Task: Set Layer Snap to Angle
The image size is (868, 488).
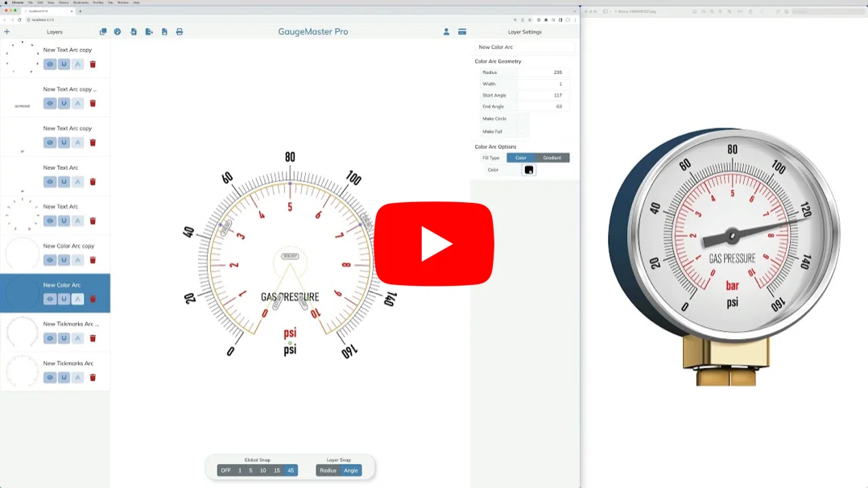Action: click(x=351, y=471)
